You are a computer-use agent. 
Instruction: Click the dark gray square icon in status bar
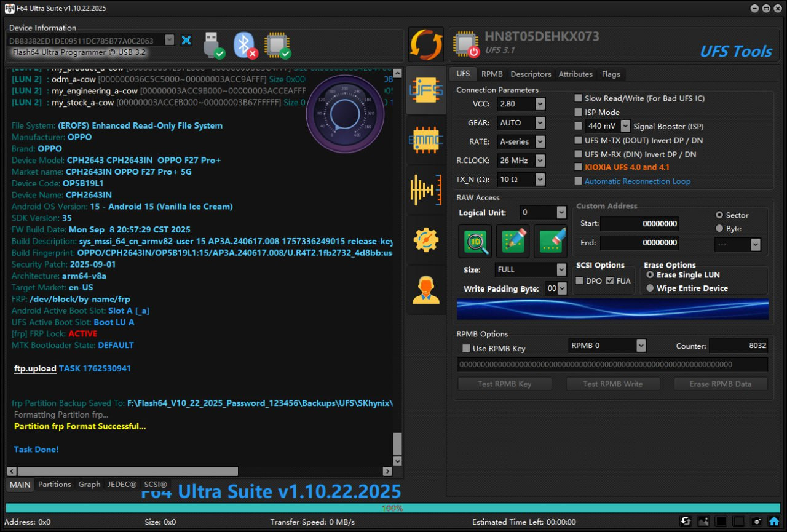(739, 522)
